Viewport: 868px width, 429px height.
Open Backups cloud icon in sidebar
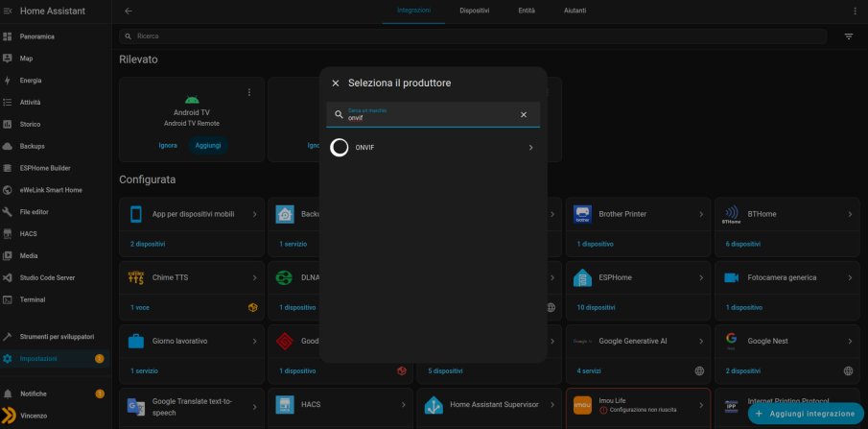point(8,146)
